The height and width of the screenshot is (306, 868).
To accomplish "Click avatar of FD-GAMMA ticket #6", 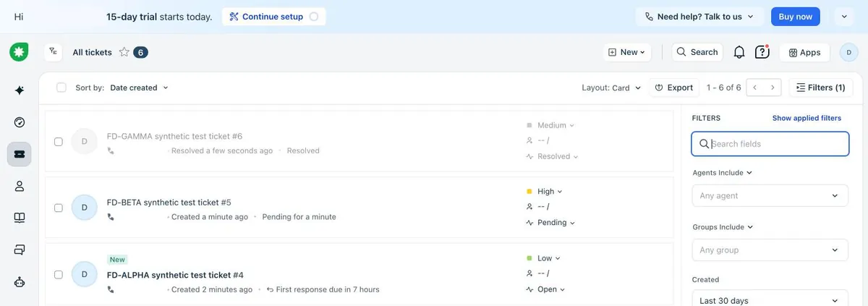I will (x=84, y=141).
